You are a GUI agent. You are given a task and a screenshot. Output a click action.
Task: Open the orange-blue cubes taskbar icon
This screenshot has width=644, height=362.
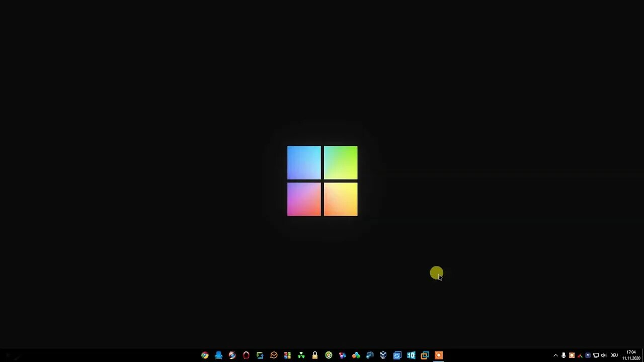point(356,355)
